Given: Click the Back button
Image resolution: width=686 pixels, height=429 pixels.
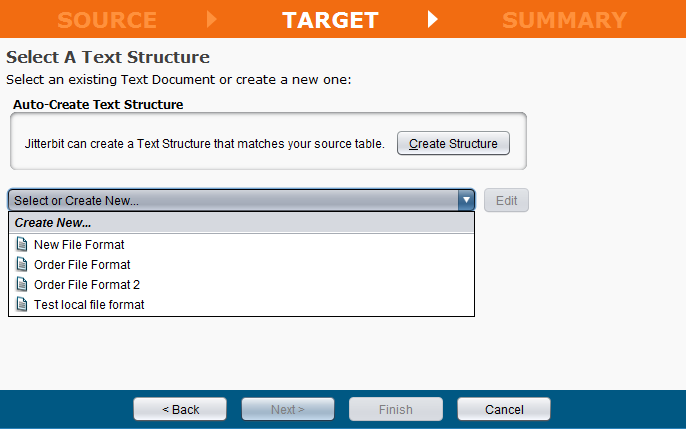Looking at the screenshot, I should coord(181,409).
